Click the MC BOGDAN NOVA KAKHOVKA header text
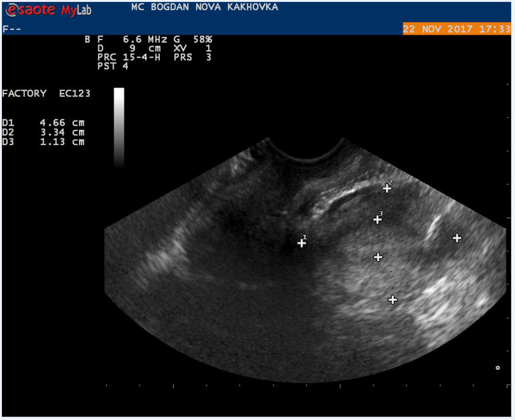The image size is (515, 420). 205,7
